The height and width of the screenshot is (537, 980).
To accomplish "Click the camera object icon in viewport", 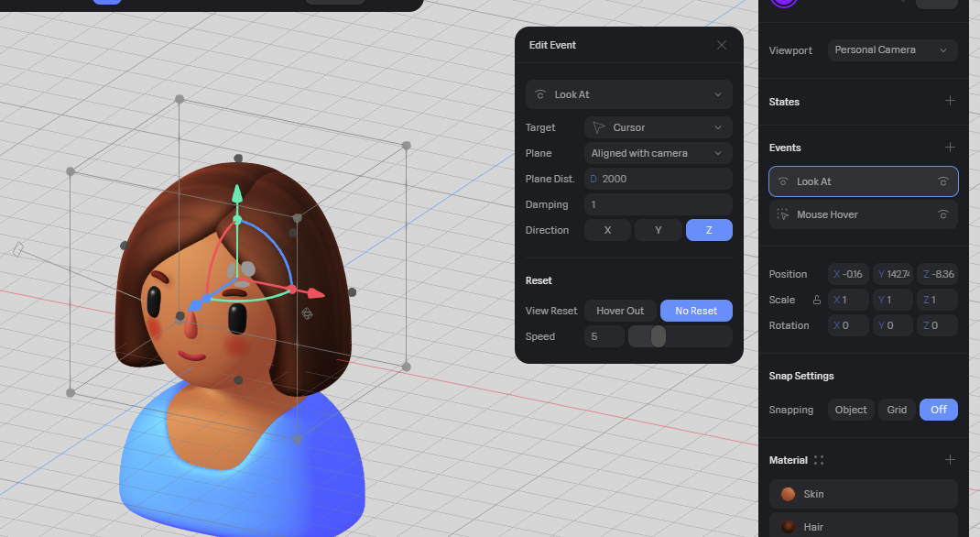I will click(x=18, y=249).
